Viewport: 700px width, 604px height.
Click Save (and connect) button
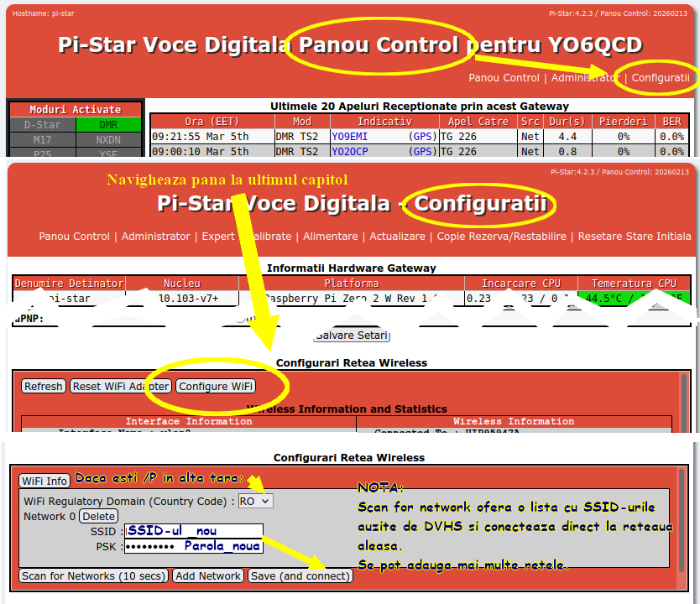[x=300, y=576]
